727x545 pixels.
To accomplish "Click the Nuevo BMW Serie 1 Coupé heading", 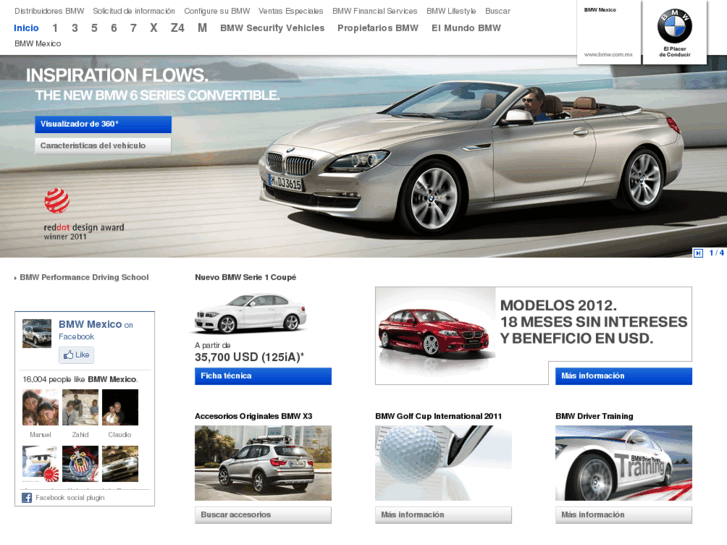I will pos(245,277).
